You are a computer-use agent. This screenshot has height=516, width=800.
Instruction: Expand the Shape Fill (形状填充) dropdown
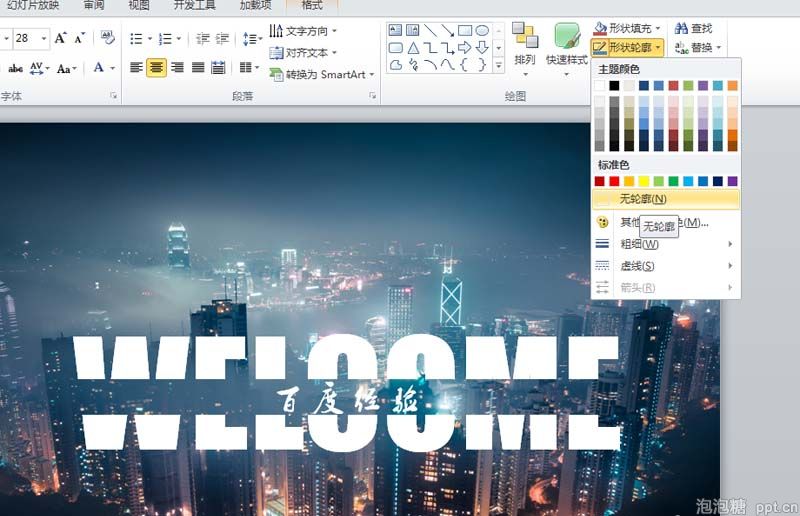point(658,28)
